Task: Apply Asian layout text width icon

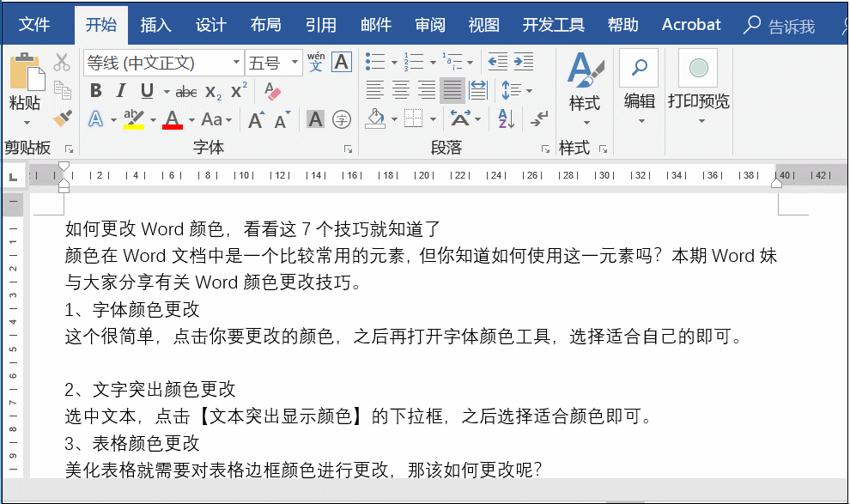Action: click(x=460, y=118)
